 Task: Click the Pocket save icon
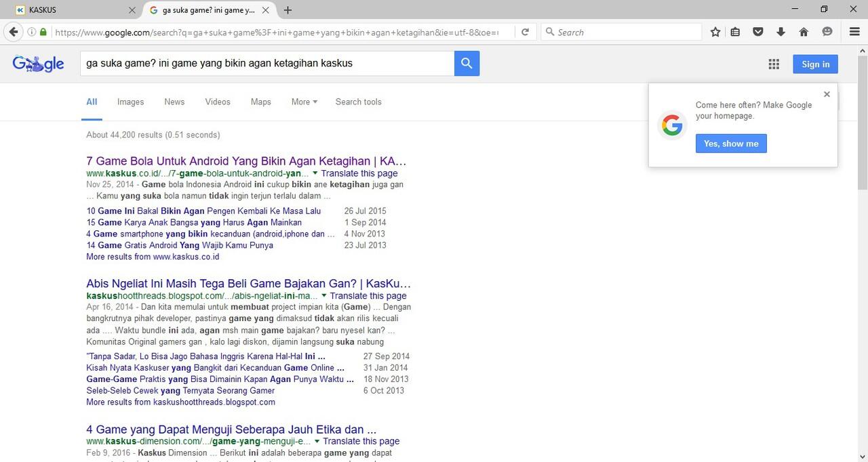(x=759, y=32)
